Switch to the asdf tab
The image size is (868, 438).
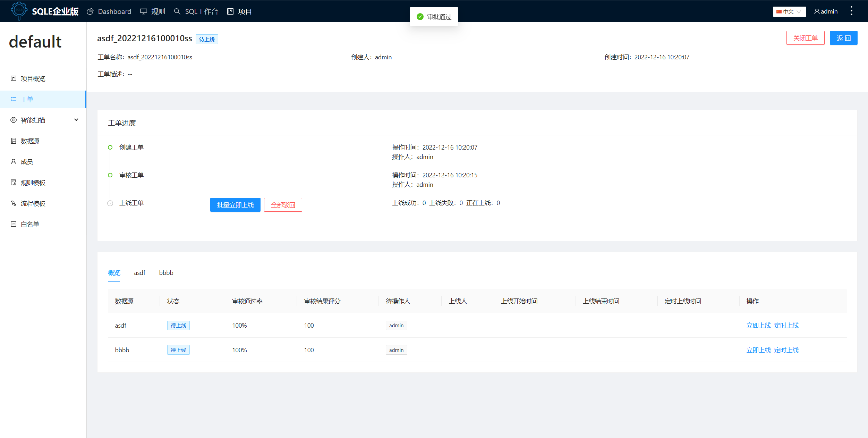pos(139,273)
